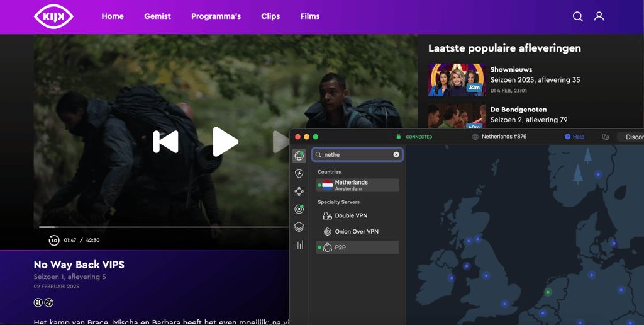This screenshot has width=644, height=325.
Task: Open the KIJK user account icon
Action: [x=599, y=16]
